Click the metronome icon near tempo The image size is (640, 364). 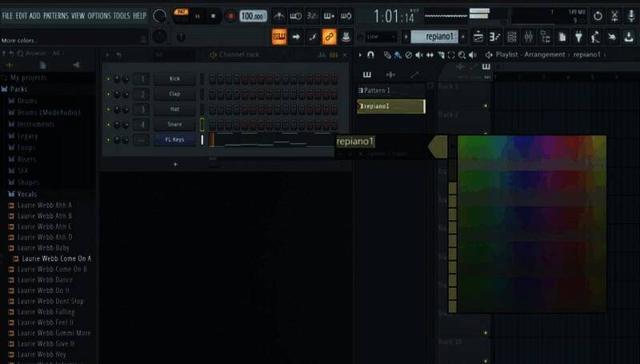[x=278, y=15]
